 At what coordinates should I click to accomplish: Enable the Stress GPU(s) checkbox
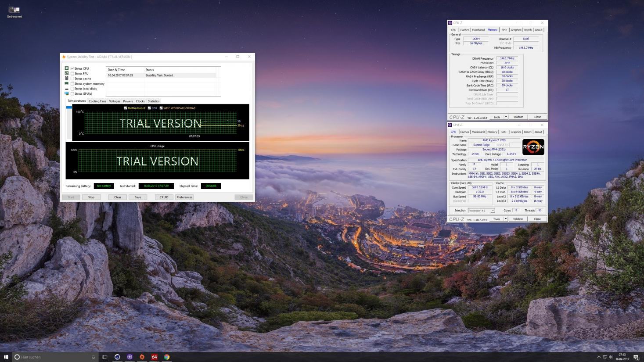pyautogui.click(x=72, y=93)
